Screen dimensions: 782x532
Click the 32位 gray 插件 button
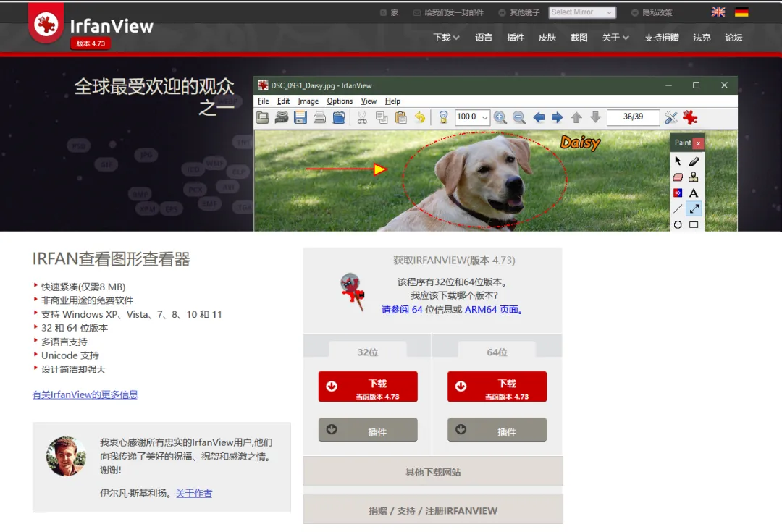click(x=368, y=430)
